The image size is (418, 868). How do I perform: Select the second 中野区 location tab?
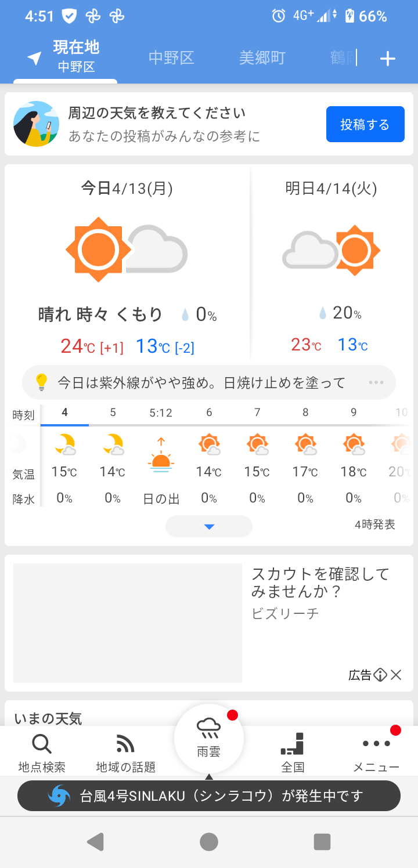click(x=171, y=58)
